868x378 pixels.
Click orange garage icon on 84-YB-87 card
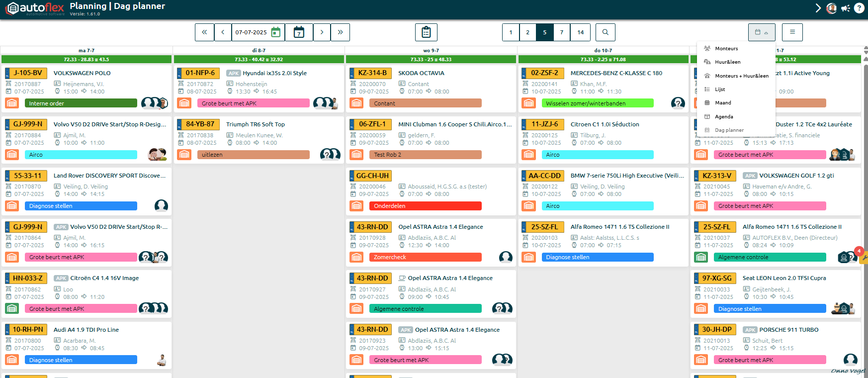pyautogui.click(x=184, y=154)
